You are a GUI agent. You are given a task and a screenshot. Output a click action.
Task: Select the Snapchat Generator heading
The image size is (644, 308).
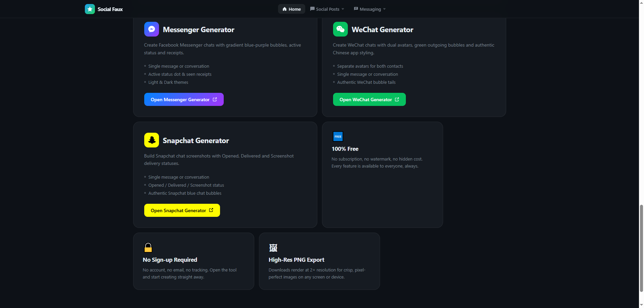pyautogui.click(x=196, y=140)
